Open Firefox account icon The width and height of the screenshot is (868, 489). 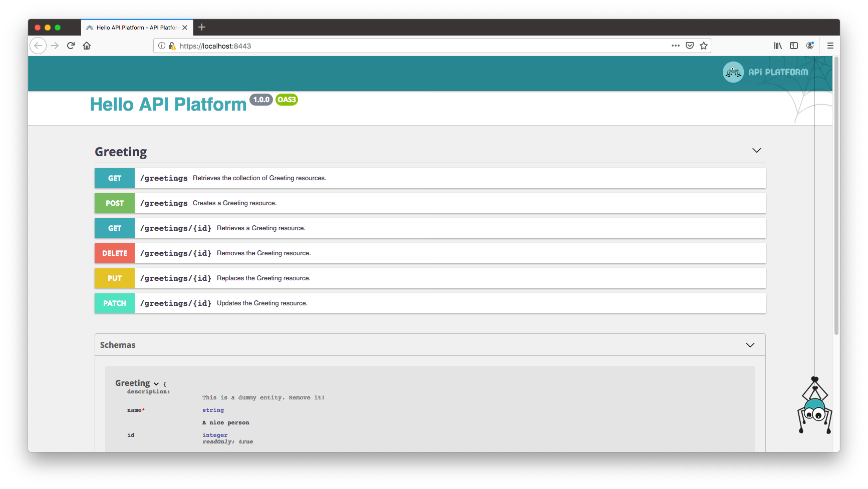coord(810,46)
